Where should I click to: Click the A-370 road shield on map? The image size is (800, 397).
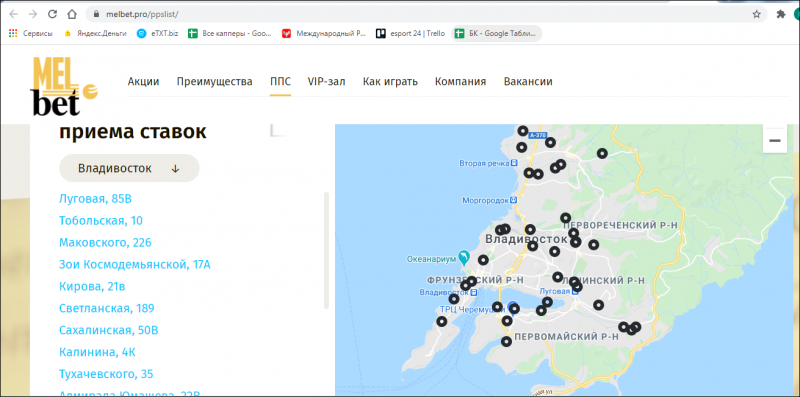(538, 135)
